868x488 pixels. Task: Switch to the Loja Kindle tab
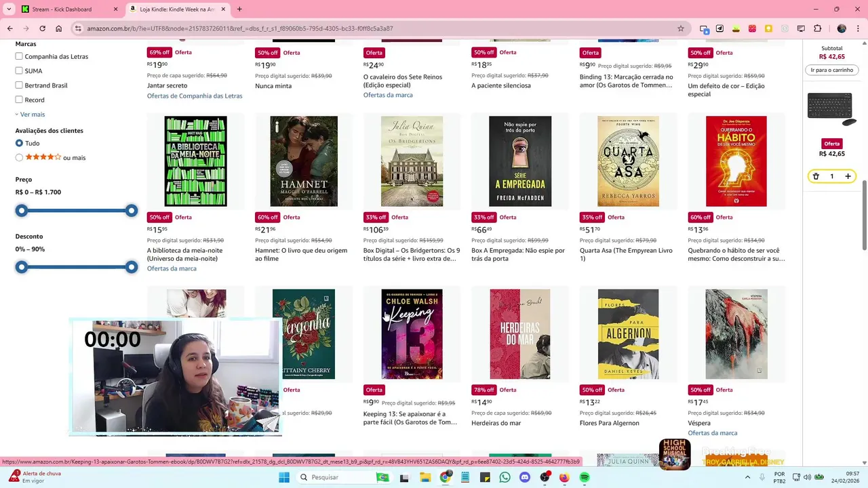tap(179, 9)
